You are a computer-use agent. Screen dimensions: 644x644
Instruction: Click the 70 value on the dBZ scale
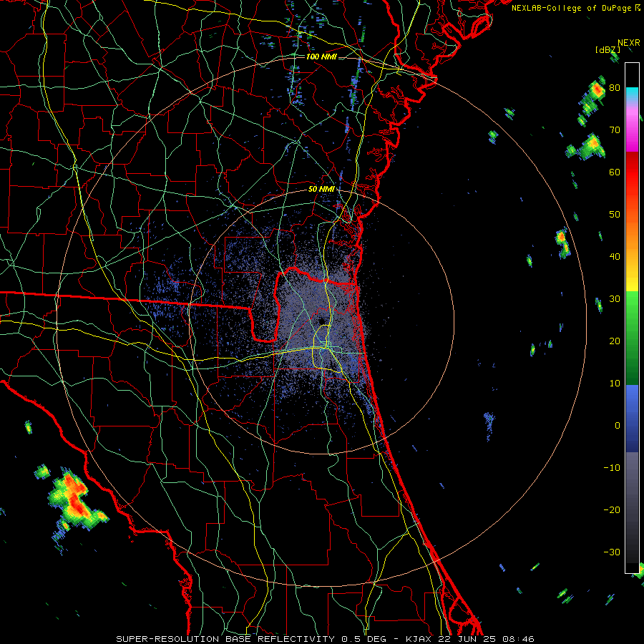click(615, 130)
